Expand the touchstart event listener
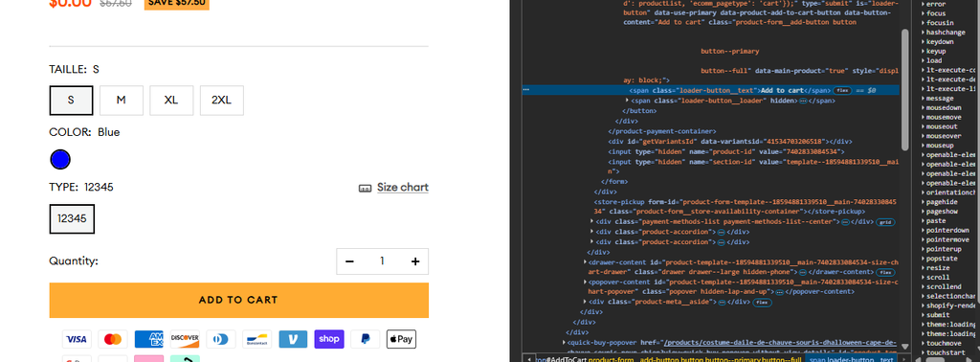The height and width of the screenshot is (362, 980). [x=924, y=352]
